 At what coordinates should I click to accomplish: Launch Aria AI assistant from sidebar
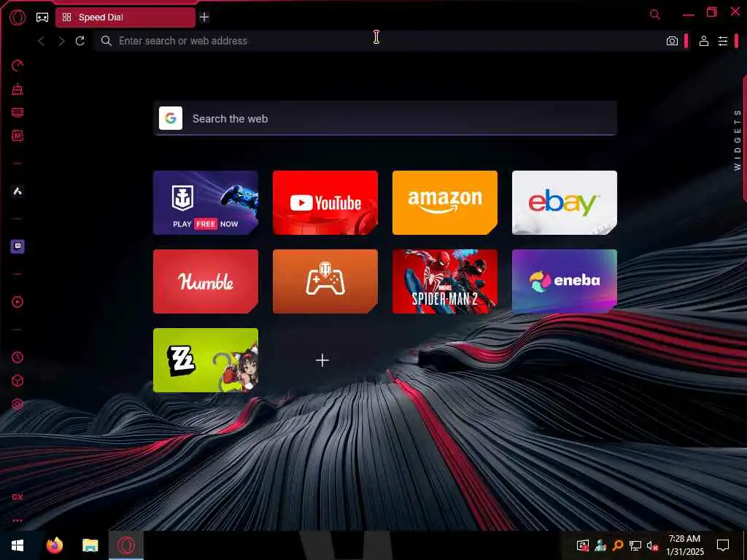pyautogui.click(x=18, y=192)
